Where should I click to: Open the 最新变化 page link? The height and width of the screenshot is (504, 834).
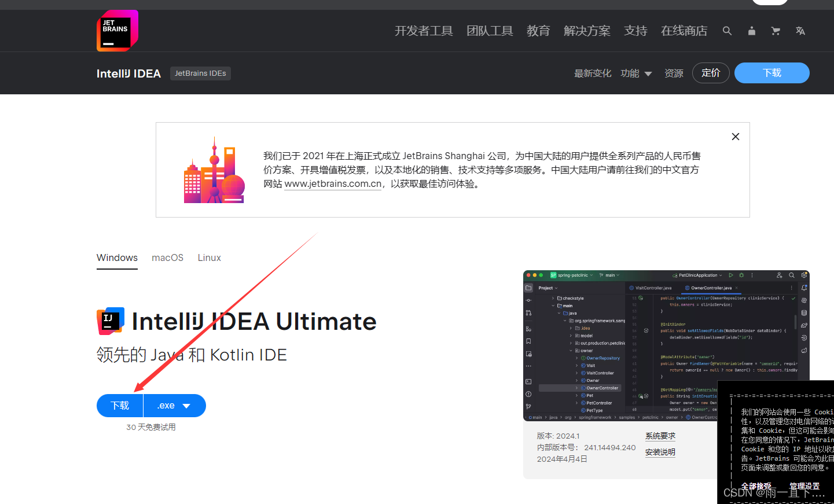pos(593,73)
